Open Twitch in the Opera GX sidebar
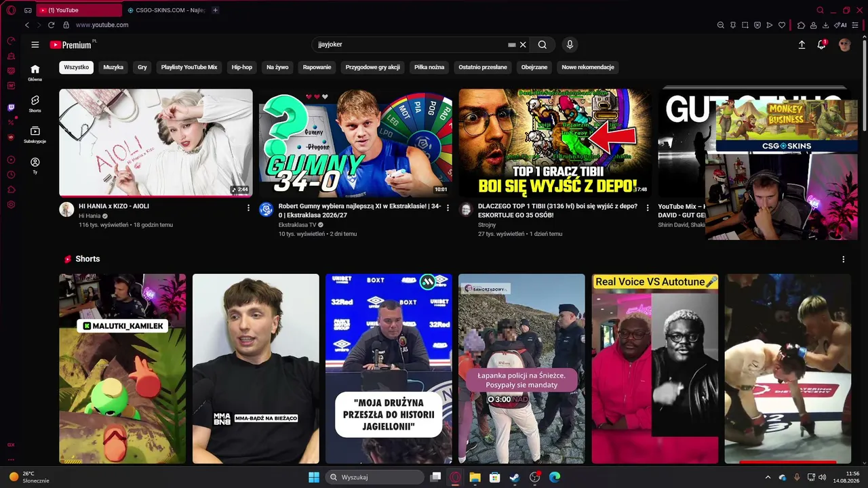Image resolution: width=868 pixels, height=488 pixels. point(11,107)
